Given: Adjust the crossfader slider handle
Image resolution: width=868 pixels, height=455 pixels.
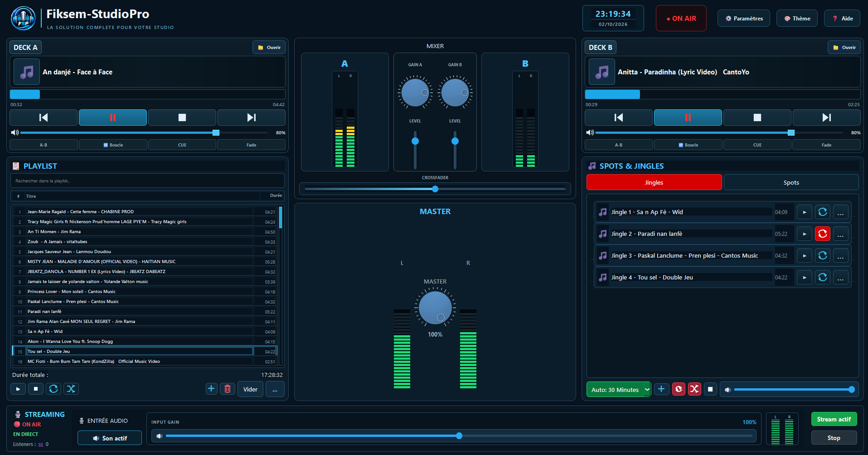Looking at the screenshot, I should [x=435, y=189].
